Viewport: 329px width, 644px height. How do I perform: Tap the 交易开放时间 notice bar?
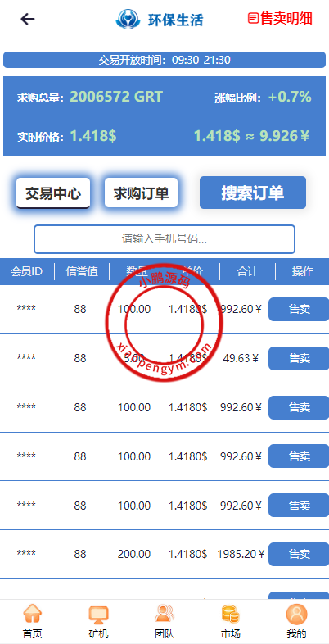pyautogui.click(x=164, y=60)
